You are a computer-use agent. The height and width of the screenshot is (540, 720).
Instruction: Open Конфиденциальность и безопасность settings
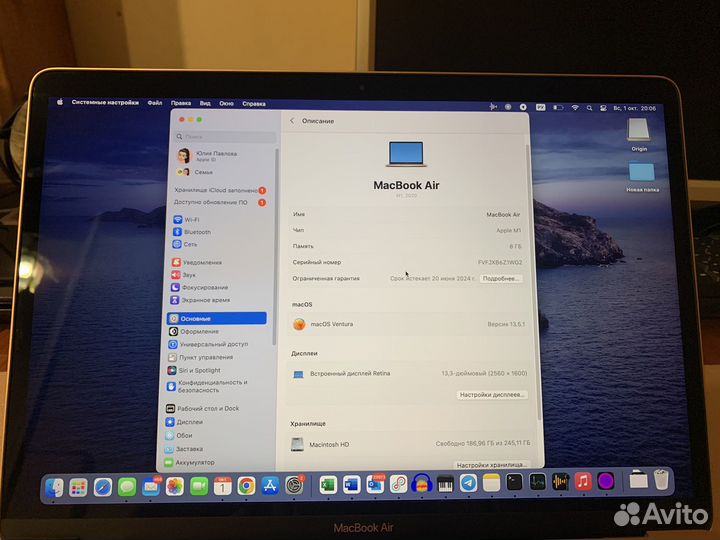coord(207,386)
